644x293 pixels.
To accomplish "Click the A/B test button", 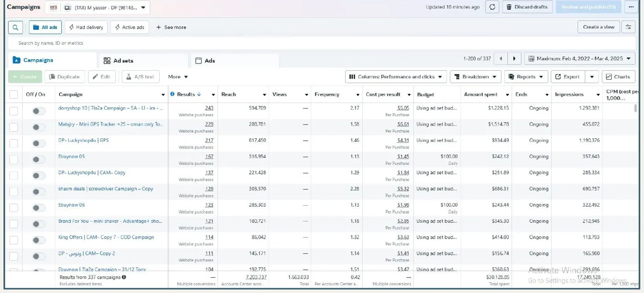I will click(x=140, y=77).
